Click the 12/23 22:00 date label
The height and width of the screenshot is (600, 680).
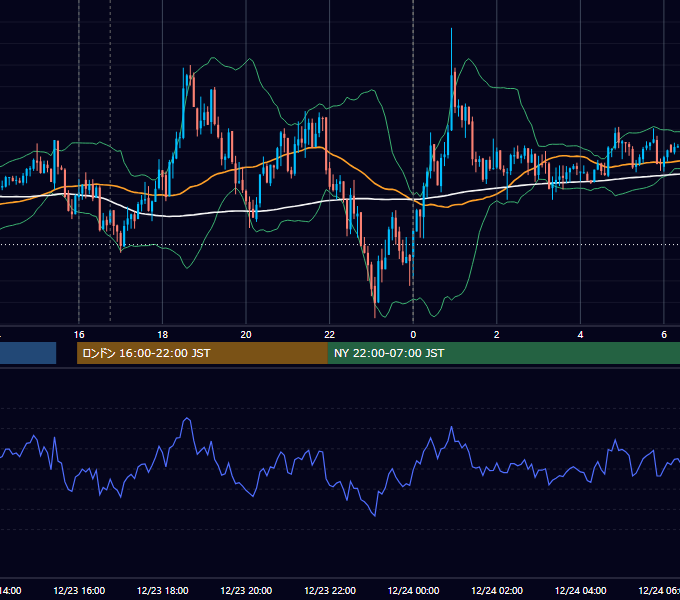(x=330, y=590)
